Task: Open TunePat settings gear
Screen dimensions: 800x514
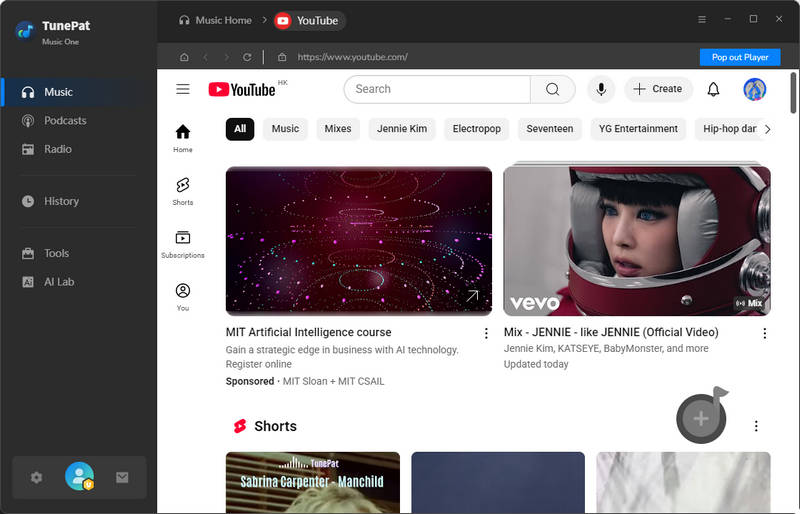Action: coord(37,478)
